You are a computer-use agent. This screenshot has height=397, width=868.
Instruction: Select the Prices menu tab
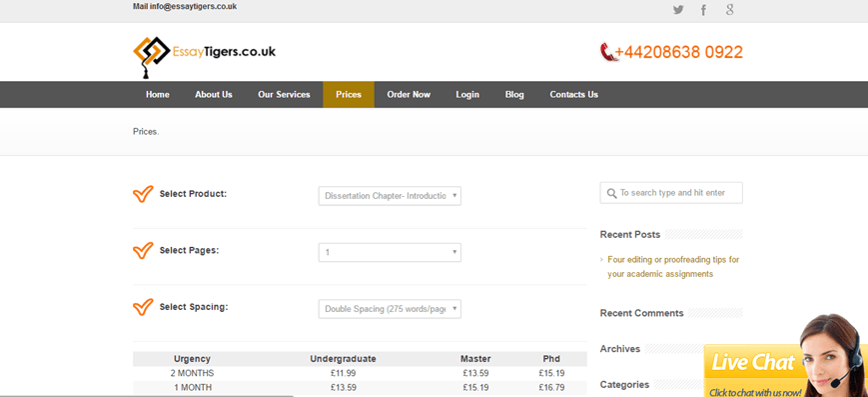click(349, 95)
